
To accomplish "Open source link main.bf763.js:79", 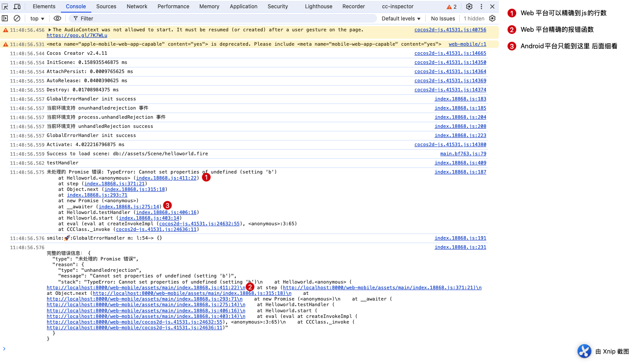I will (x=463, y=154).
